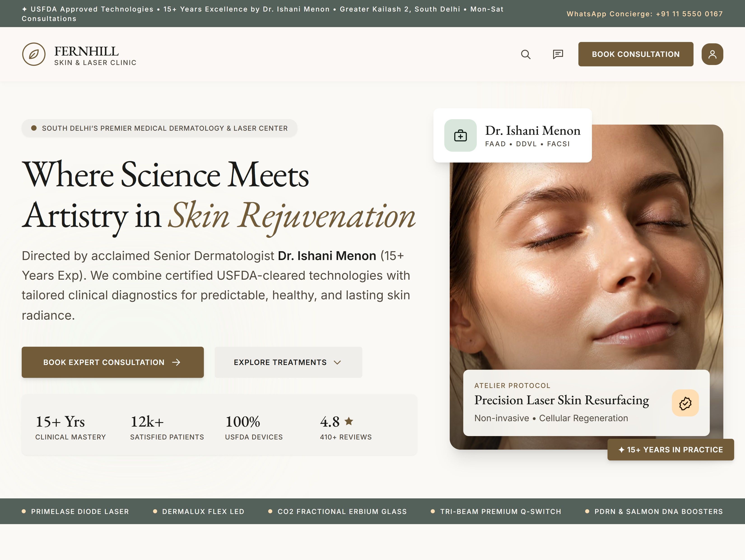745x560 pixels.
Task: Click the 12k+ Satisfied Patients stat
Action: point(167,427)
